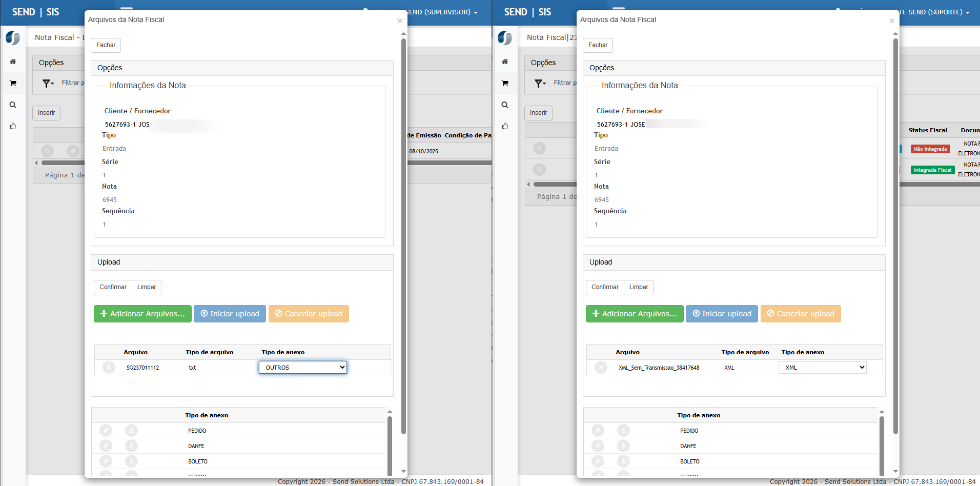The height and width of the screenshot is (486, 980).
Task: Open the shopping cart icon in the right window sidebar
Action: pyautogui.click(x=505, y=83)
